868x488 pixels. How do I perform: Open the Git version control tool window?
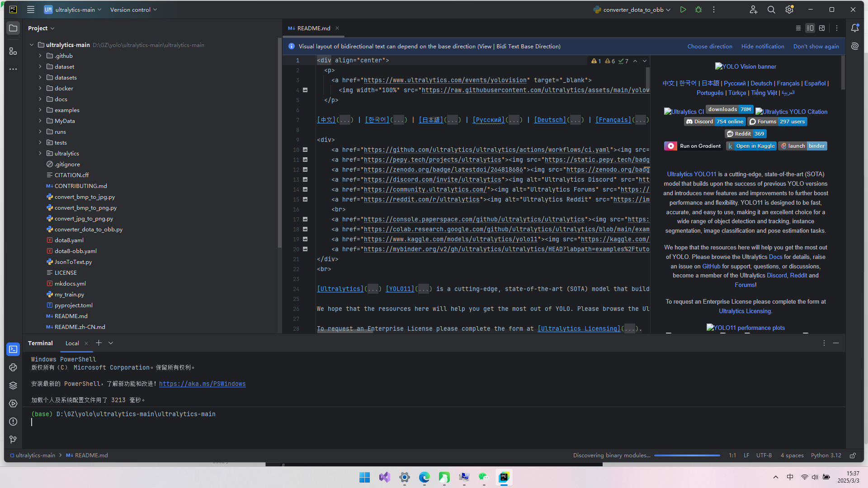point(13,440)
